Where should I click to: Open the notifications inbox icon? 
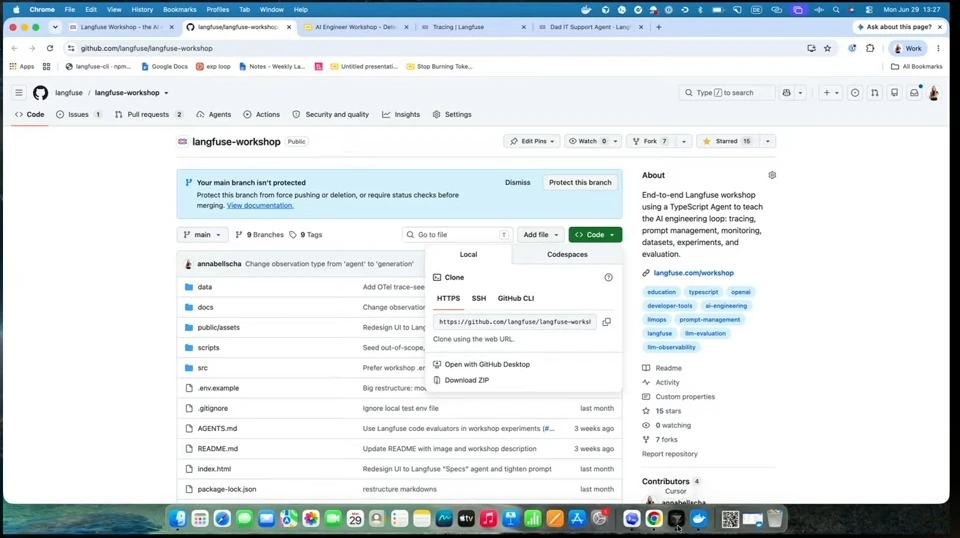click(x=913, y=93)
